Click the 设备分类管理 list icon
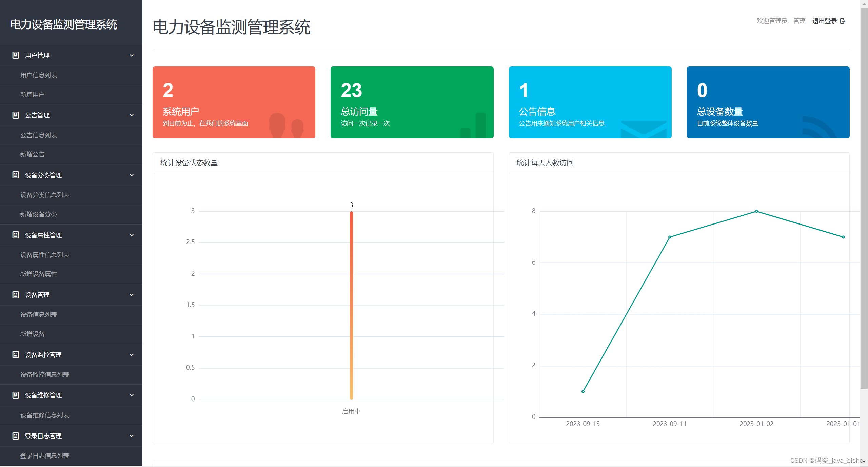 tap(16, 175)
